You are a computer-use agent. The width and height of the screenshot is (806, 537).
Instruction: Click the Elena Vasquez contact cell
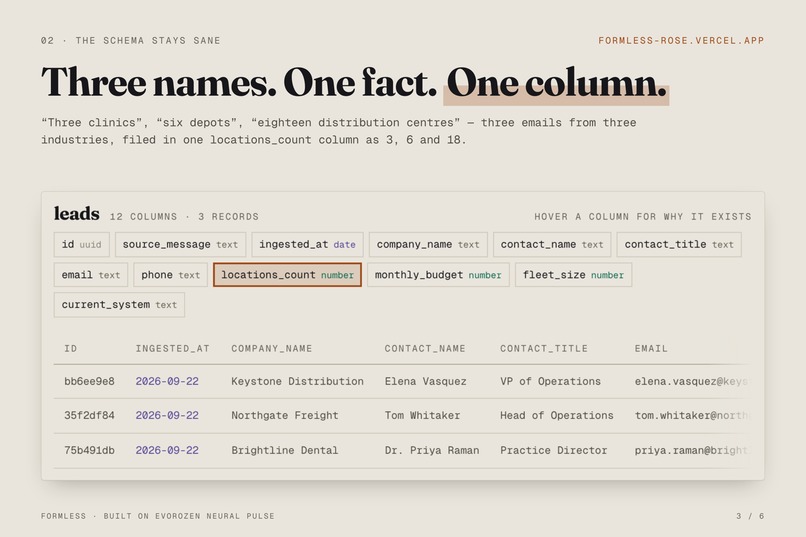pos(426,382)
